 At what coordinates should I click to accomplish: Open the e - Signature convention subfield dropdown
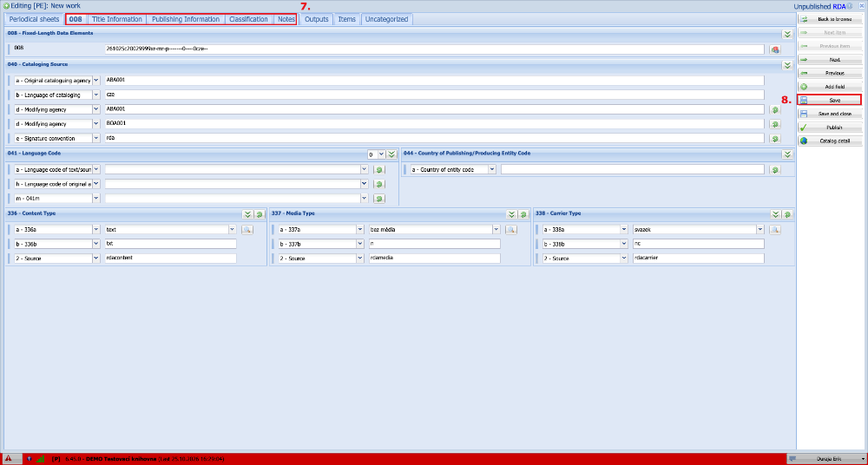click(x=95, y=139)
